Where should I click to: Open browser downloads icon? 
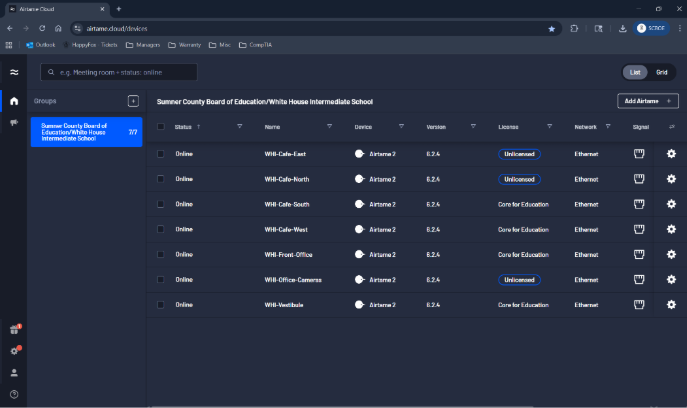(x=622, y=28)
